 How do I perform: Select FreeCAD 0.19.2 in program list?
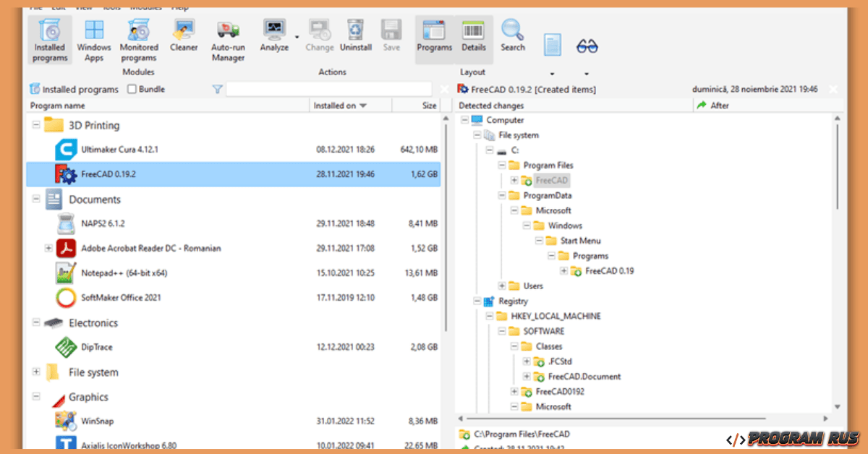(109, 174)
